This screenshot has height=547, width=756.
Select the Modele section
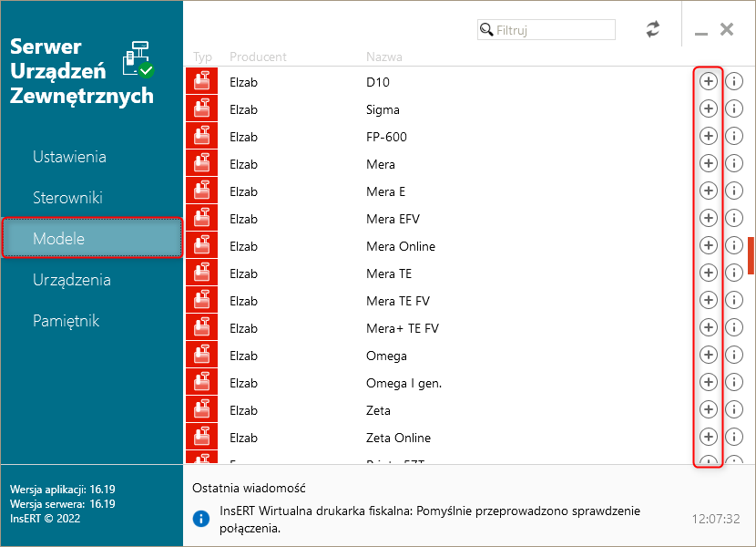pos(92,238)
